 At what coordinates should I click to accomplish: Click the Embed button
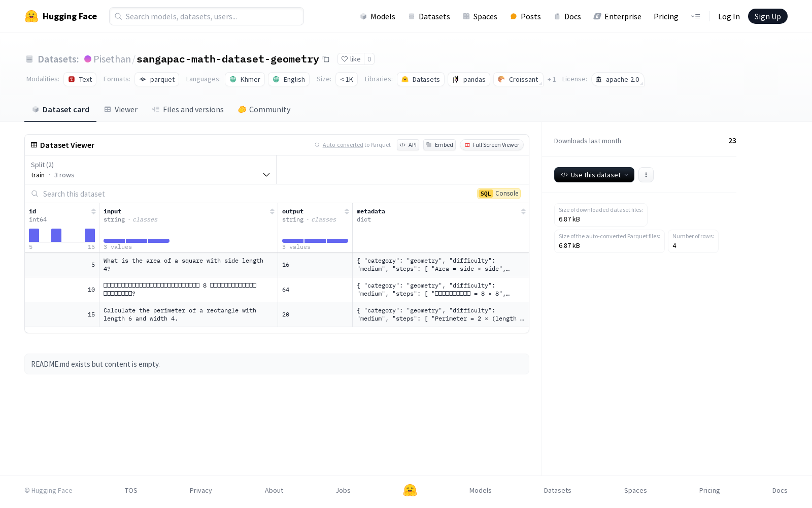[439, 145]
